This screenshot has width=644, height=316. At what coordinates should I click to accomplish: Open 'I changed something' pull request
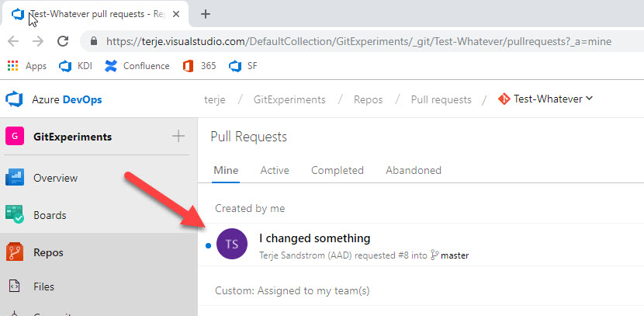(314, 238)
